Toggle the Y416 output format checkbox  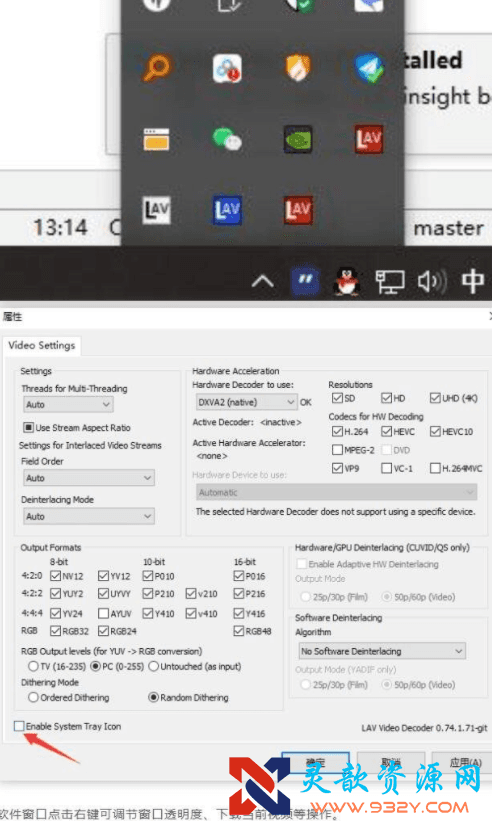coord(239,613)
